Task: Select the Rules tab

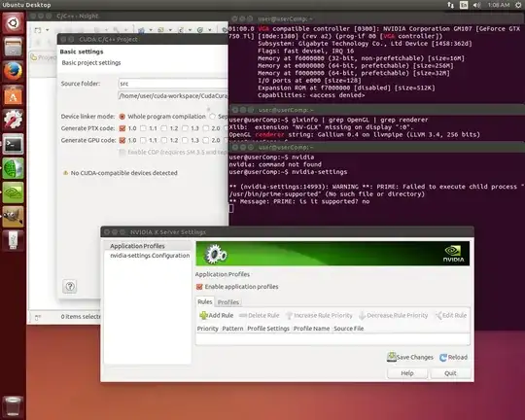Action: 204,301
